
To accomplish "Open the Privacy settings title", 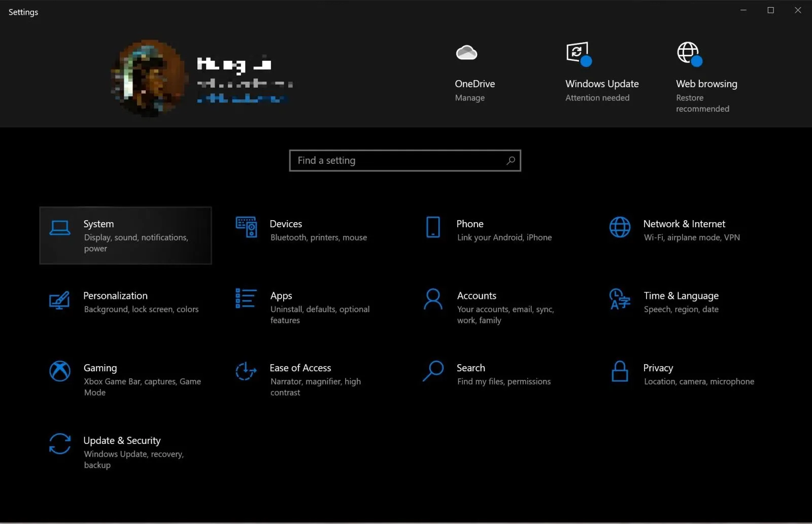I will click(658, 368).
